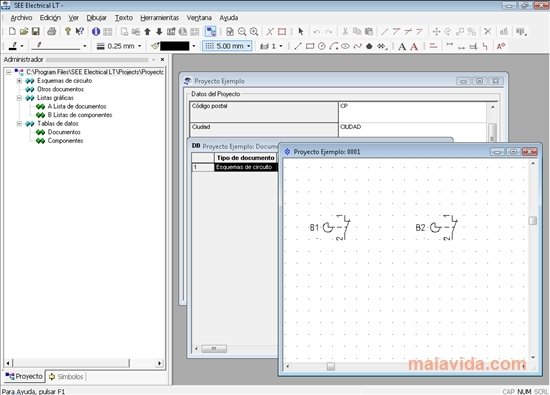The width and height of the screenshot is (550, 395).
Task: Collapse the Listas gráficas tree node
Action: pyautogui.click(x=19, y=98)
